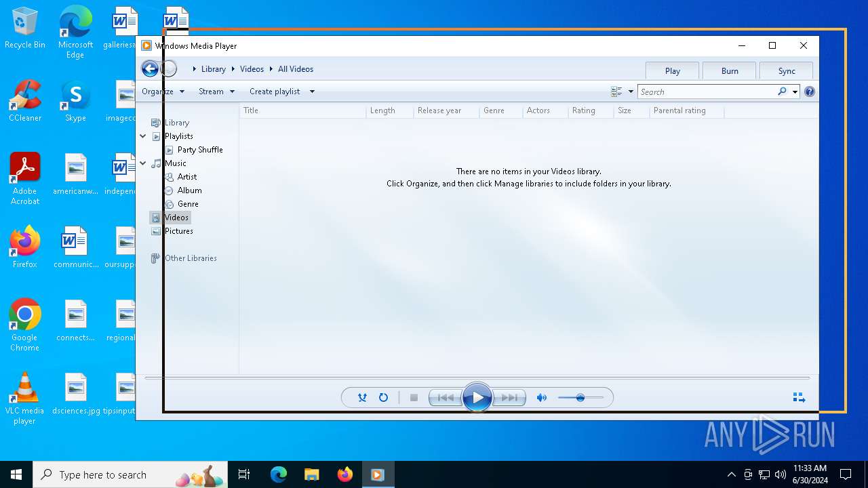The width and height of the screenshot is (868, 488).
Task: Open File Explorer from the taskbar
Action: coord(311,474)
